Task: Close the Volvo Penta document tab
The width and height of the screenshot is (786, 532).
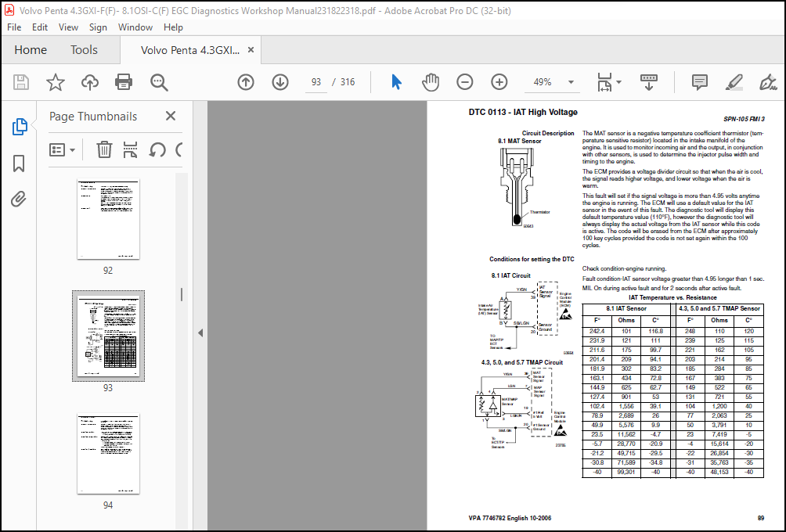Action: coord(251,50)
